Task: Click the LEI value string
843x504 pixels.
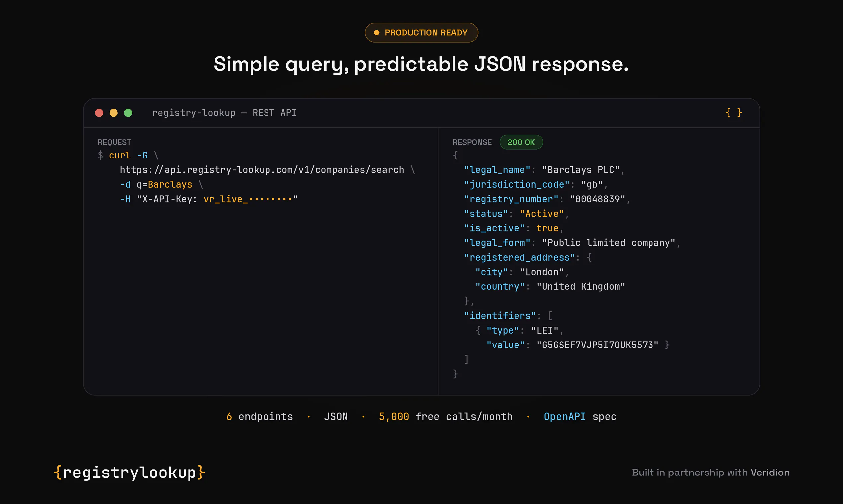Action: click(x=597, y=345)
